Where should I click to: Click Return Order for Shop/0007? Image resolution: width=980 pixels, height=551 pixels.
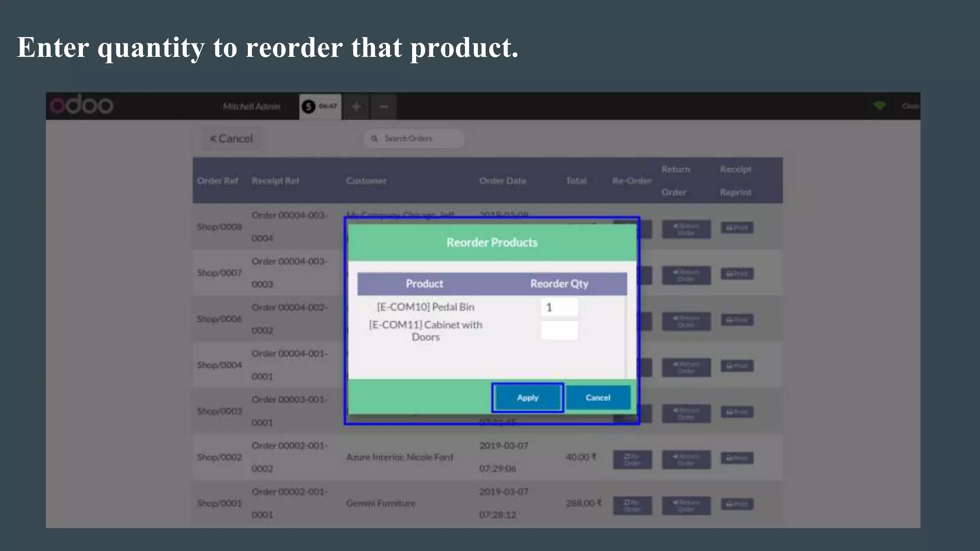point(686,275)
